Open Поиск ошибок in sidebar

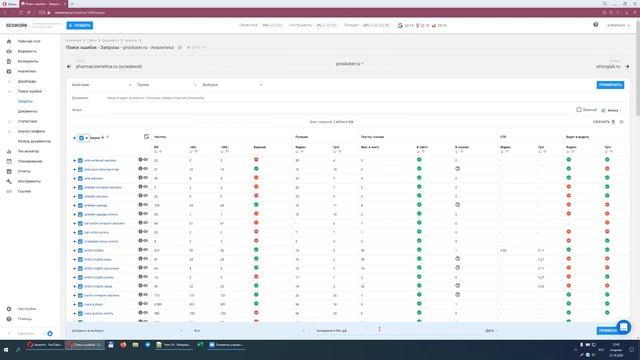pos(30,91)
